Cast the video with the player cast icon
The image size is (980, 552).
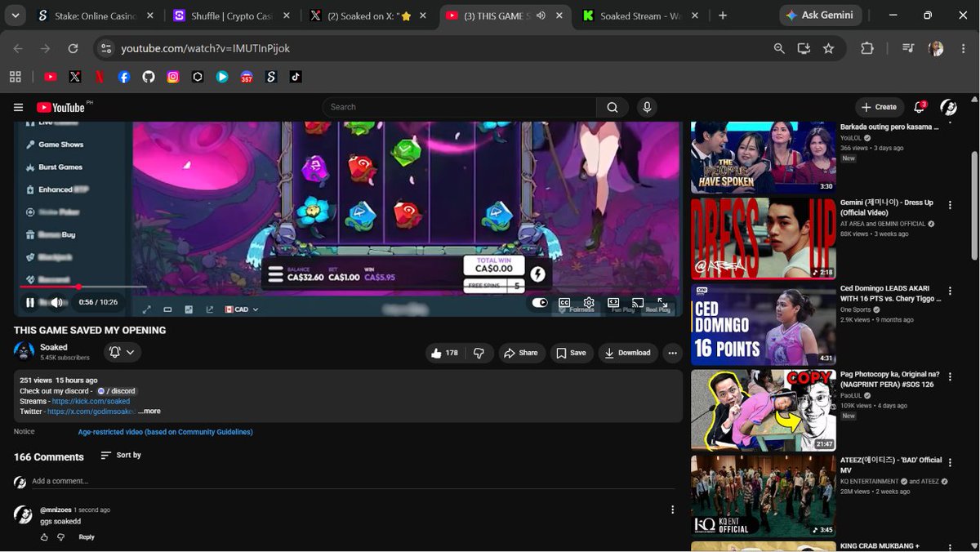point(638,303)
